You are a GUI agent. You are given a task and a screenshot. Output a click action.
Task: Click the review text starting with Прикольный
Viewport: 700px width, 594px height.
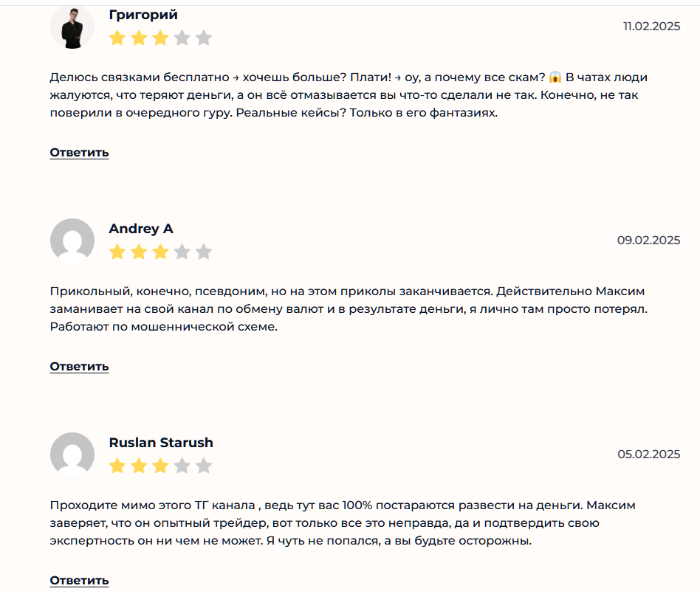pyautogui.click(x=347, y=308)
